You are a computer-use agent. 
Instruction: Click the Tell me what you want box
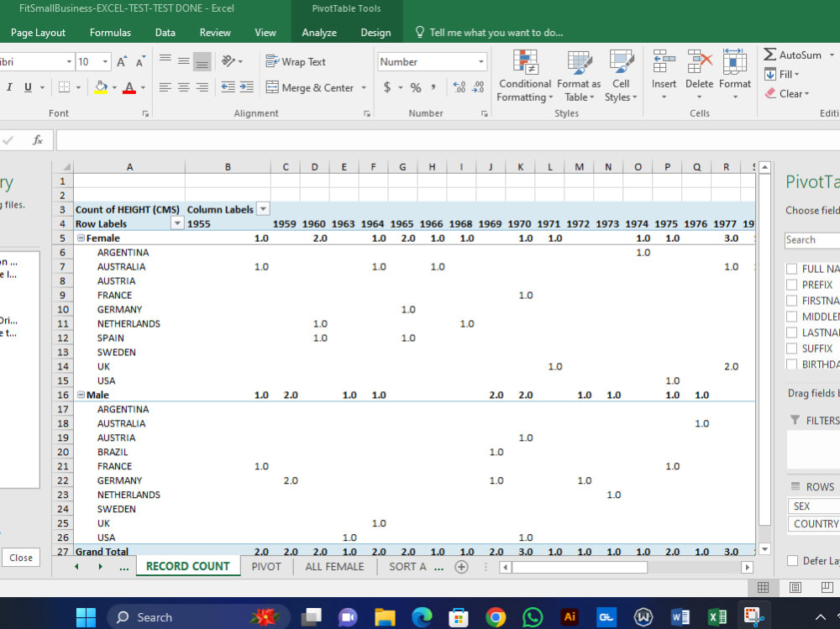click(x=490, y=33)
